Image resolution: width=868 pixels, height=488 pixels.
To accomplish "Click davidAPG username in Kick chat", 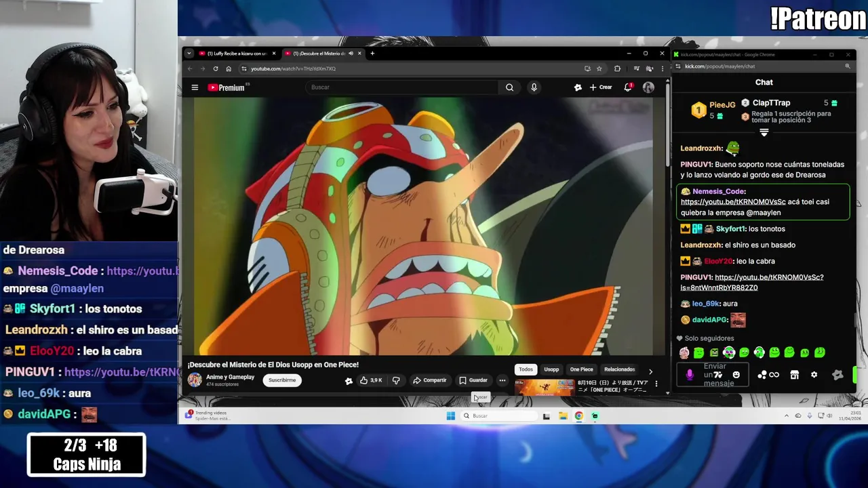I will 709,320.
